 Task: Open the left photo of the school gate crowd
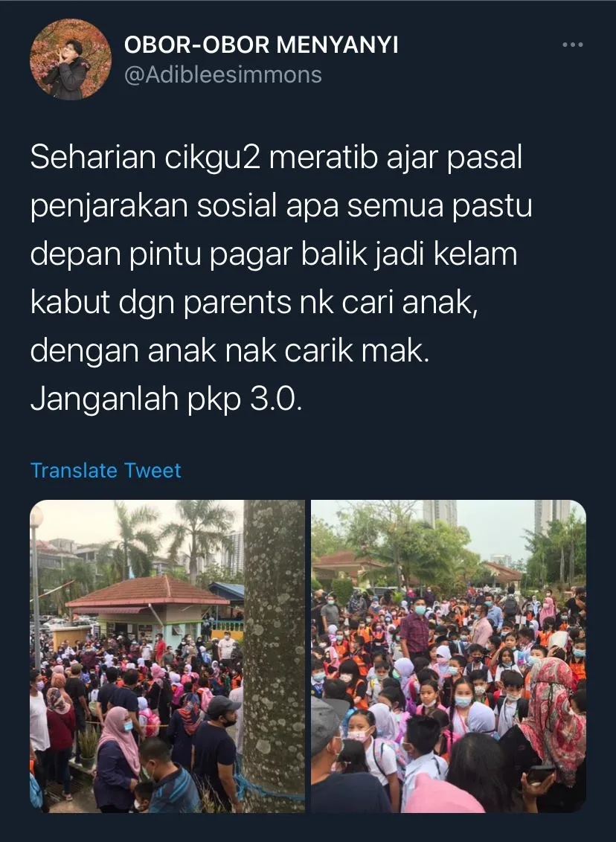point(167,655)
